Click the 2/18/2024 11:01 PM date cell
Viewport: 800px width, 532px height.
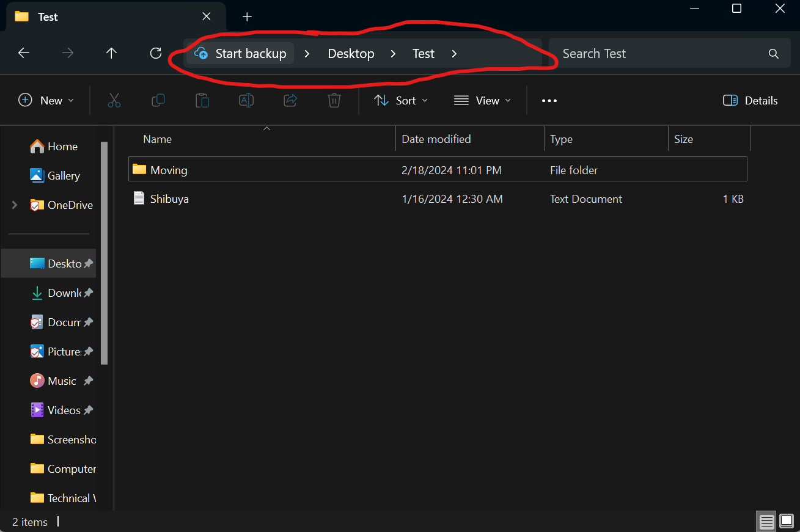452,170
